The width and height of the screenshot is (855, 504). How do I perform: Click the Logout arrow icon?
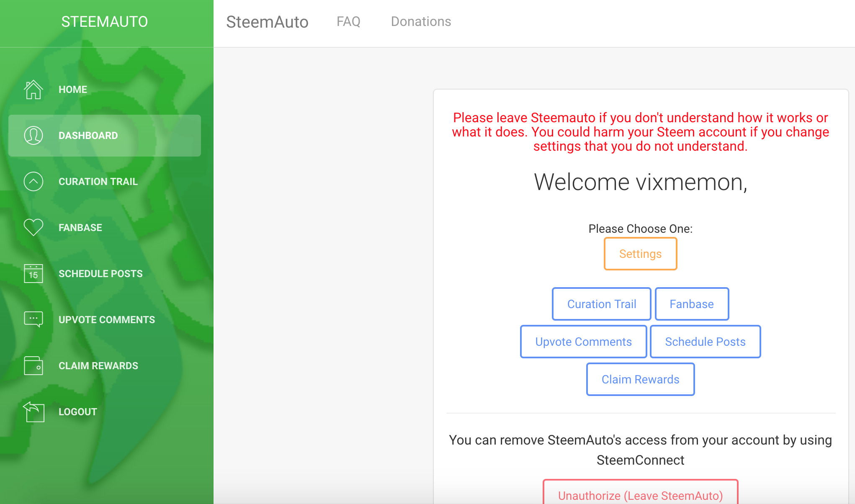click(x=33, y=412)
